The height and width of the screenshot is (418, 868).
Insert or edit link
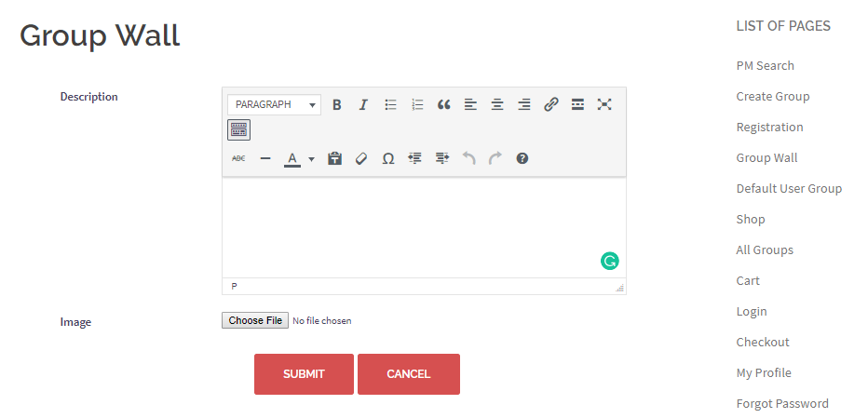pos(550,104)
